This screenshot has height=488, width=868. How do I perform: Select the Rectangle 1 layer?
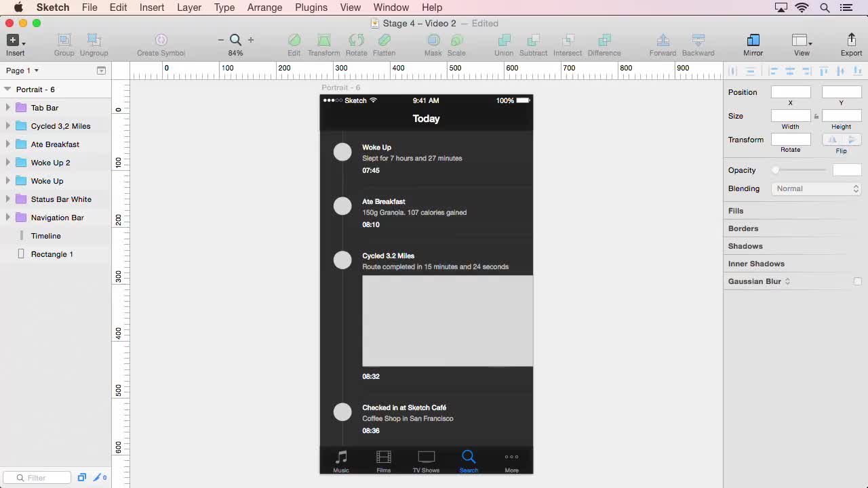tap(56, 253)
